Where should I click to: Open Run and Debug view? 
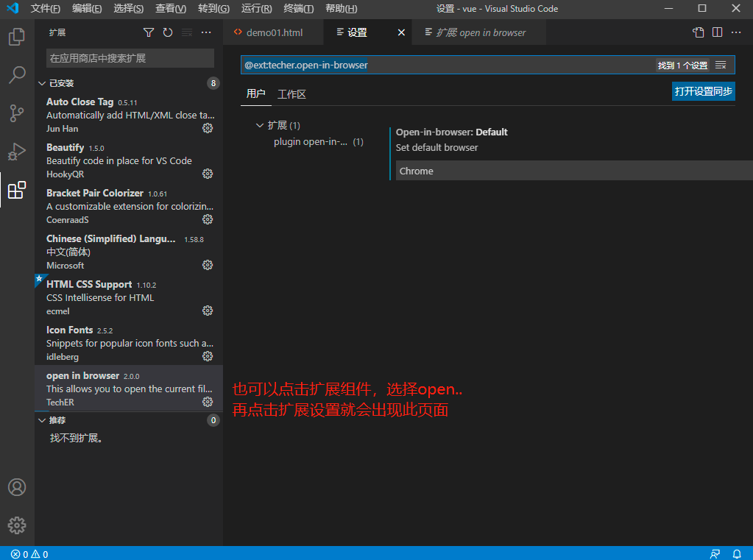17,152
